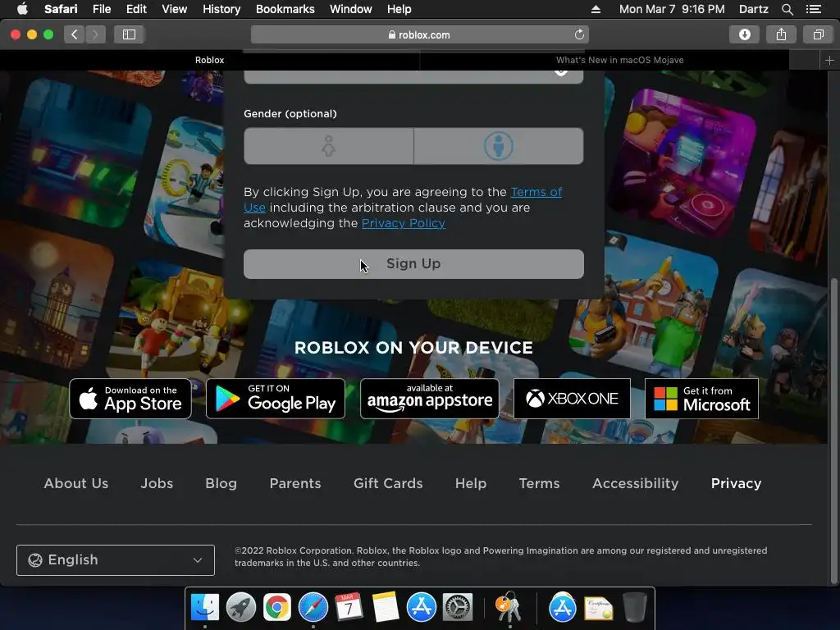Viewport: 840px width, 630px height.
Task: Open the certificate file in Dock
Action: point(598,608)
